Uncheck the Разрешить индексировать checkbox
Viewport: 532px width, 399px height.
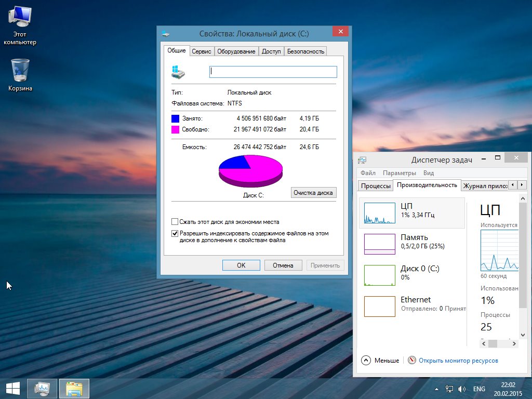click(x=175, y=234)
